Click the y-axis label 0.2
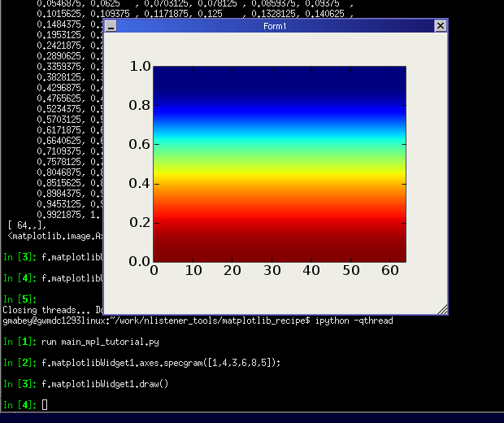This screenshot has width=504, height=423. (x=140, y=222)
